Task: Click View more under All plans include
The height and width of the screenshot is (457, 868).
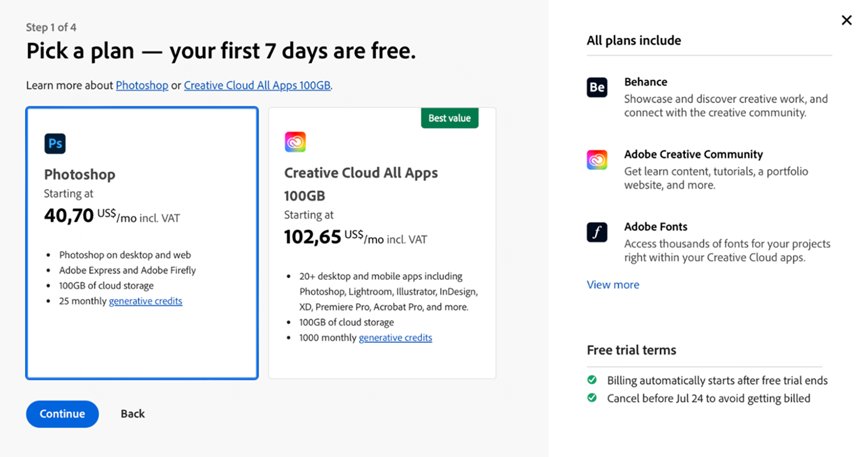Action: point(613,284)
